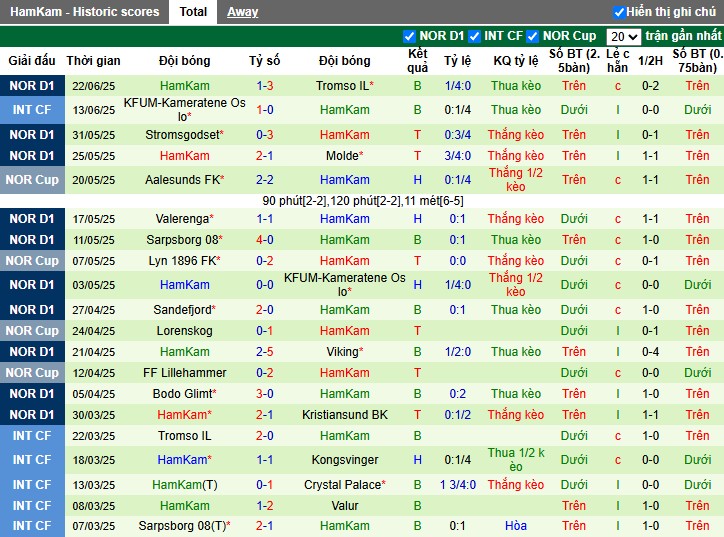Click the Giải đấu column header
Image resolution: width=724 pixels, height=537 pixels.
(x=32, y=61)
